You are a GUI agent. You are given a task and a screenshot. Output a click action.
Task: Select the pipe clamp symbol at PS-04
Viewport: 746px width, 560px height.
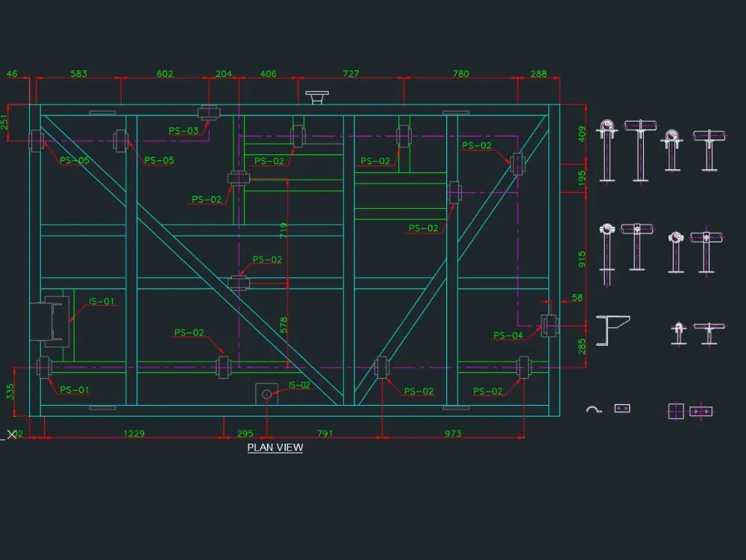[550, 326]
